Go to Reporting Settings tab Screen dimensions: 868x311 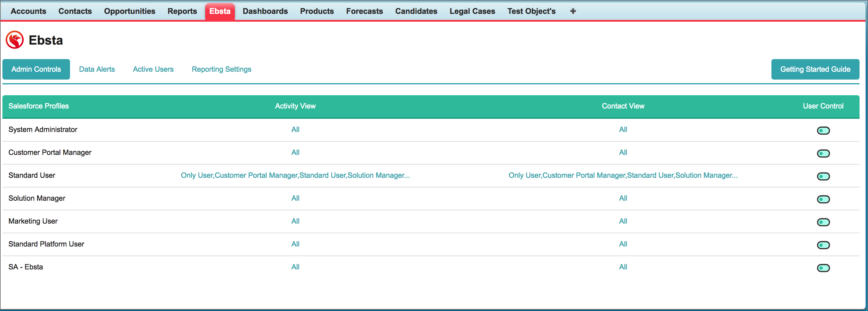tap(222, 69)
